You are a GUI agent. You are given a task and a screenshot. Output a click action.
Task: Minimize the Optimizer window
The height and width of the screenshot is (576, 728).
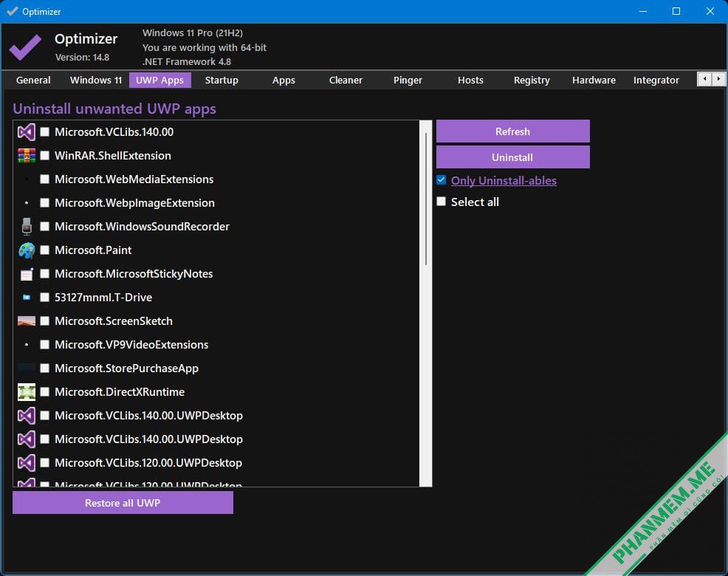click(x=643, y=11)
